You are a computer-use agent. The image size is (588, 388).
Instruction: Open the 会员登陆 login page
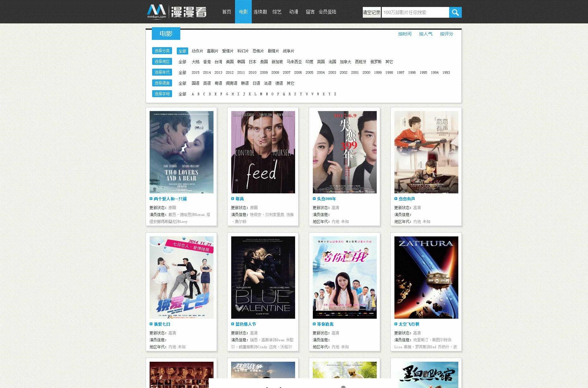(327, 12)
